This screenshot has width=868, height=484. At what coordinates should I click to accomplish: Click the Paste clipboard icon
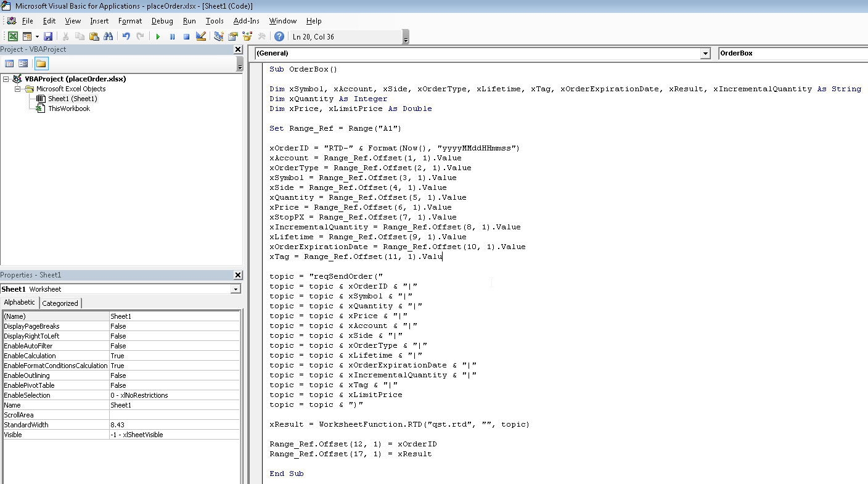tap(94, 37)
